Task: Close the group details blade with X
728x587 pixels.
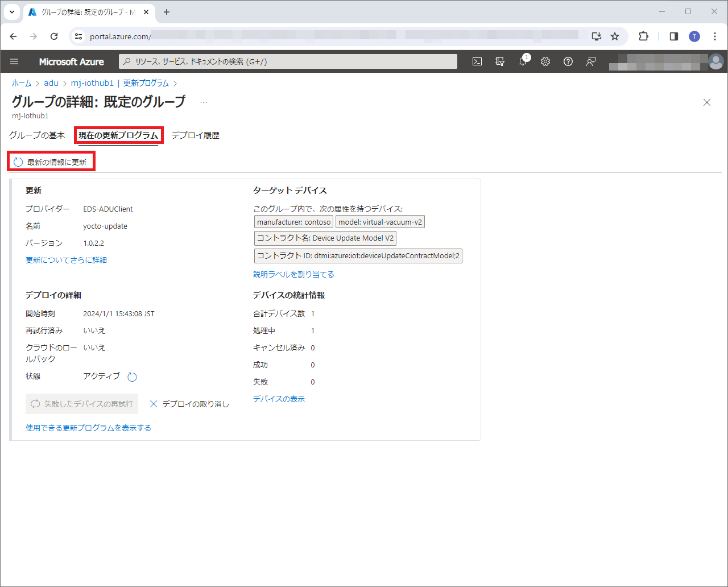Action: click(x=707, y=102)
